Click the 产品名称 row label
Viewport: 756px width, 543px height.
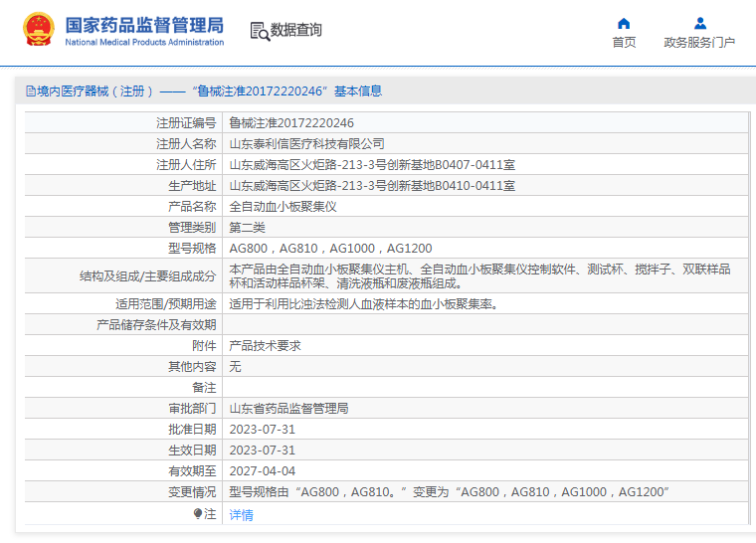coord(192,207)
